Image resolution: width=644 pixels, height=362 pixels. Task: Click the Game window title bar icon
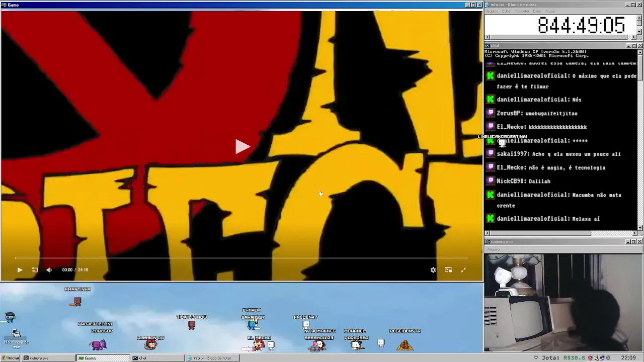tap(4, 5)
